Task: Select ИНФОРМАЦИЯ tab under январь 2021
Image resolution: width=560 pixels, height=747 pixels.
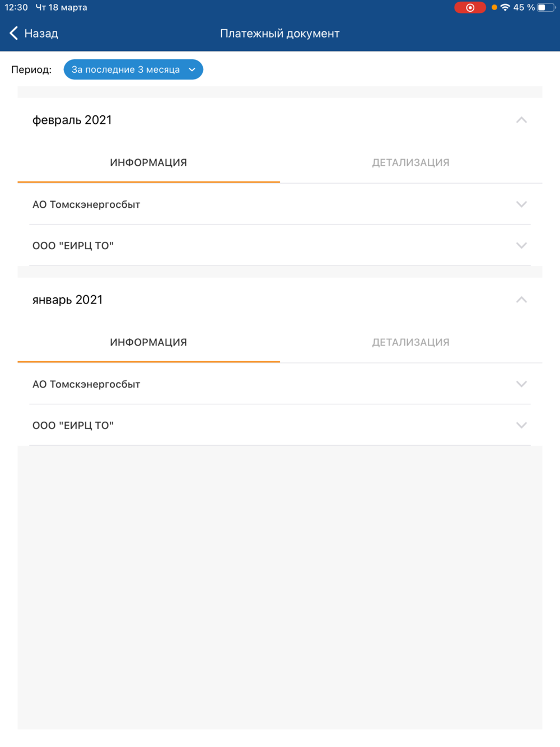Action: (148, 342)
